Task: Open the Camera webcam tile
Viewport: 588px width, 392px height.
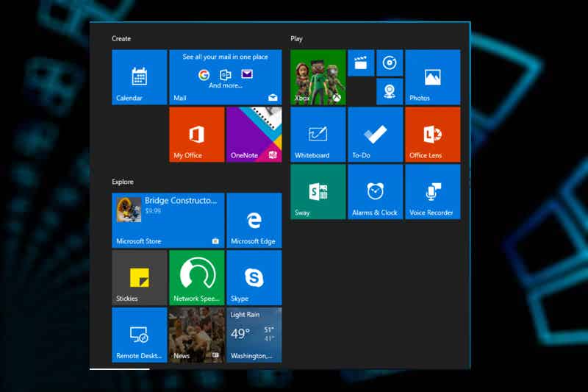Action: (x=390, y=91)
